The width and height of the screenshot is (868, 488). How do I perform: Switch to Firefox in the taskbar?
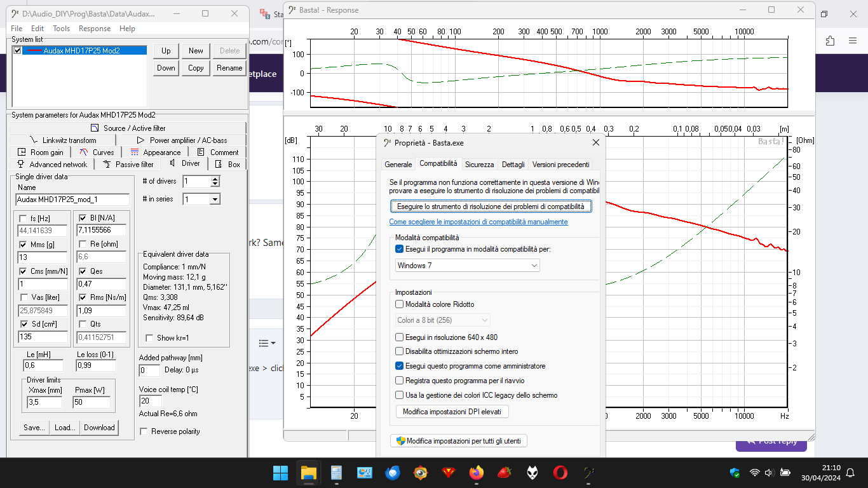[x=477, y=473]
